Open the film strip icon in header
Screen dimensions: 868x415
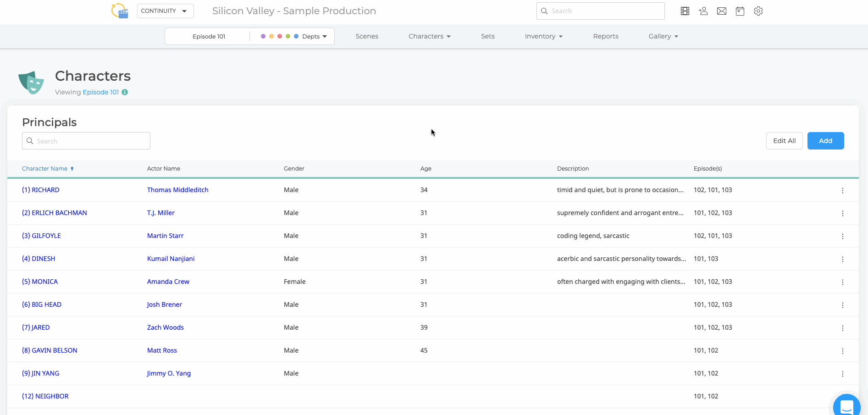[685, 11]
